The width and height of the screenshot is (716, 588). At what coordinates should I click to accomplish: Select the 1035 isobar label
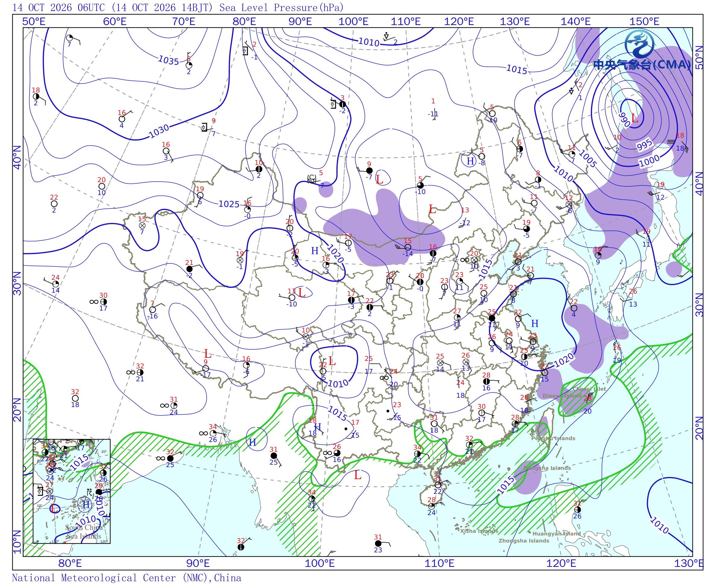[x=168, y=60]
